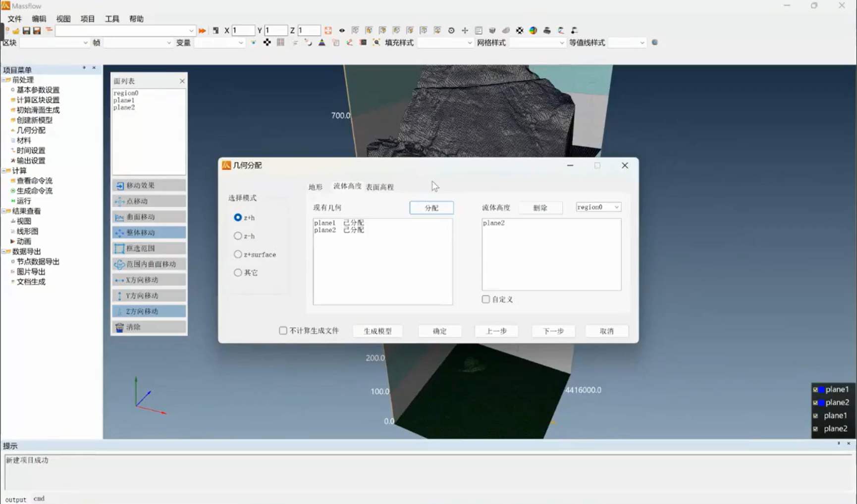This screenshot has height=504, width=857.
Task: Select 曲面移动 tool
Action: (149, 217)
